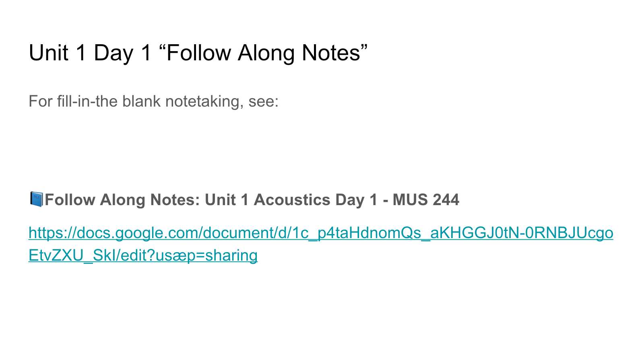Viewport: 644px width, 362px height.
Task: Click 'document/d/' portion of the URL
Action: pos(246,233)
